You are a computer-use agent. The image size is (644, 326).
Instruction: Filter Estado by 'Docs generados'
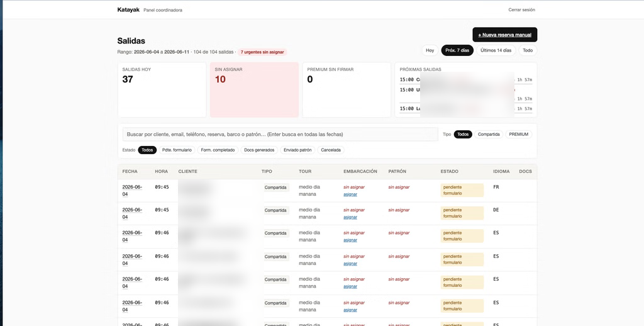tap(259, 150)
